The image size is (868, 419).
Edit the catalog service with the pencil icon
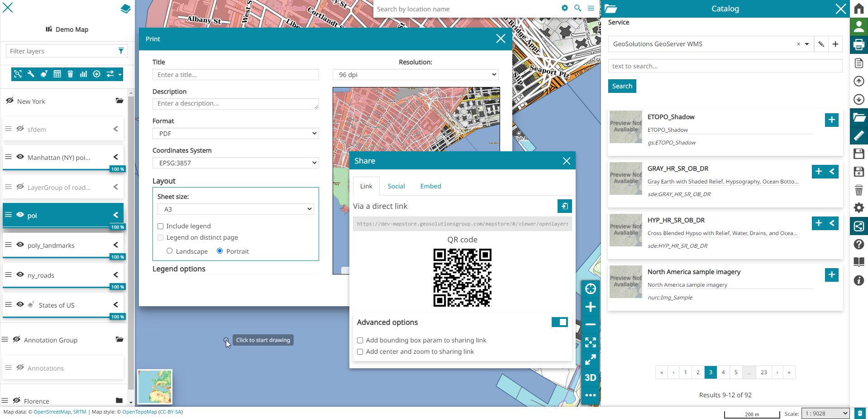click(821, 44)
